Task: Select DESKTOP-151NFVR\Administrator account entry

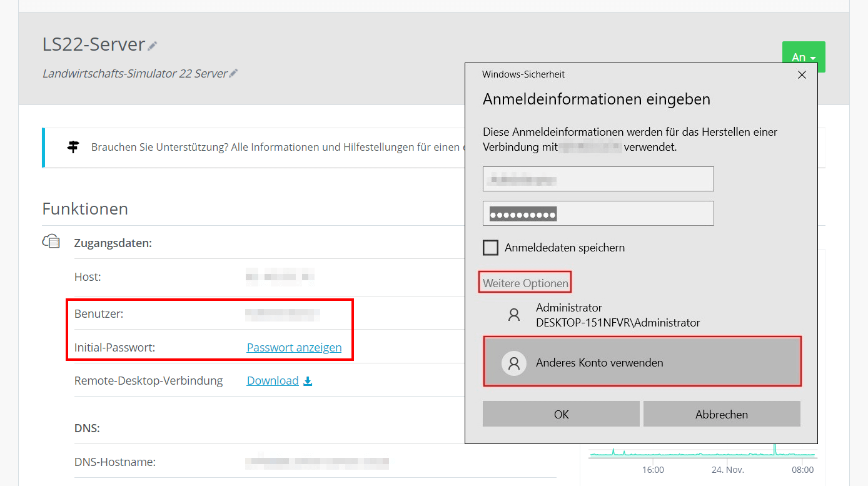Action: 642,315
